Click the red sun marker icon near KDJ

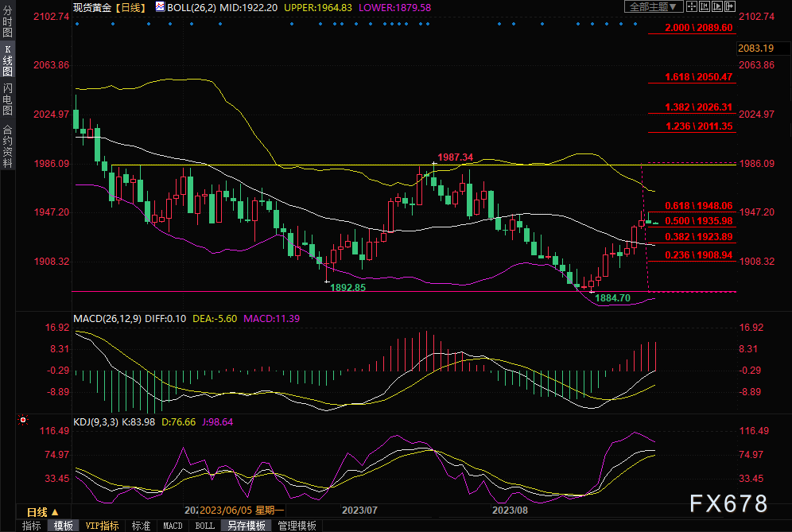click(x=22, y=418)
